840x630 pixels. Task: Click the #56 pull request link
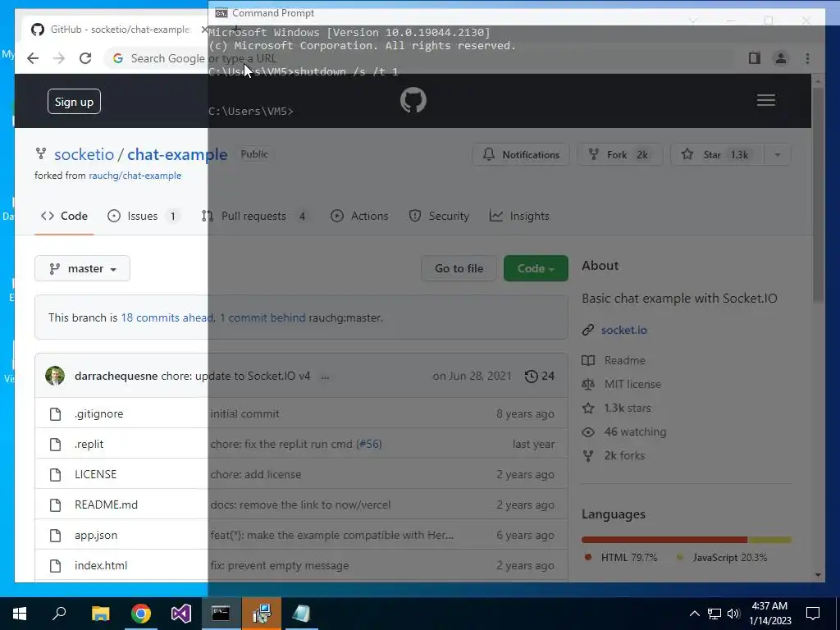(369, 444)
